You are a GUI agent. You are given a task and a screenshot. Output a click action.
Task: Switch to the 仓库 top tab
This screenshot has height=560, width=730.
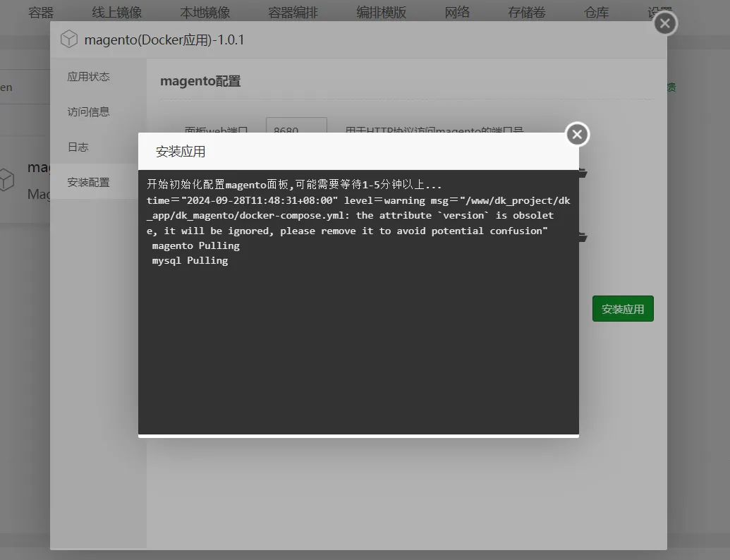[597, 12]
